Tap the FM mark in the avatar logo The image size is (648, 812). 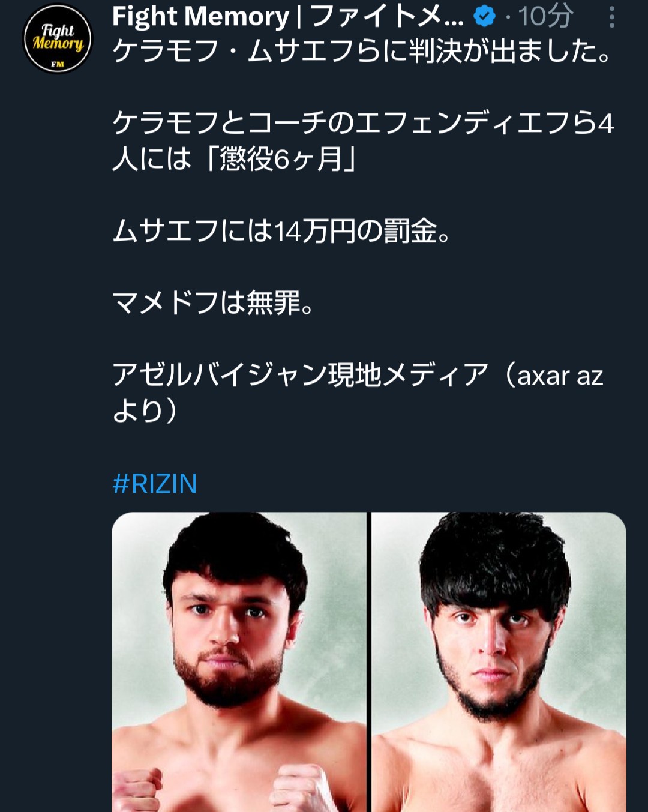58,64
